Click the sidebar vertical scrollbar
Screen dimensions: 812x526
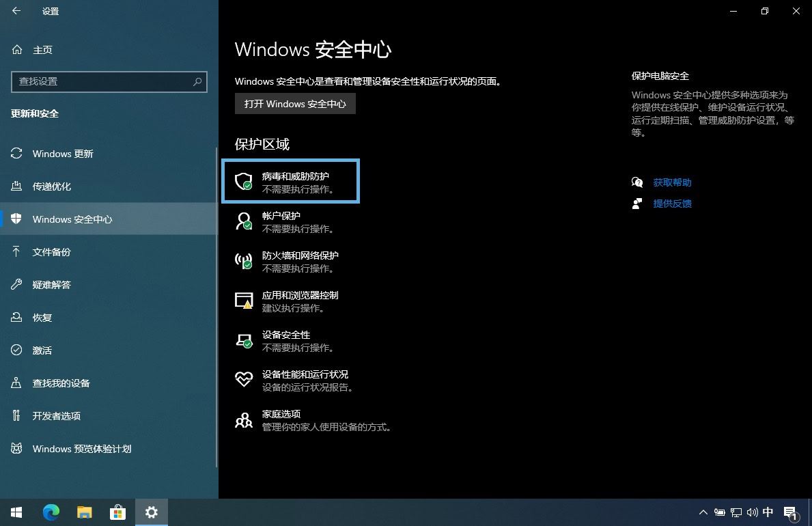(x=216, y=306)
